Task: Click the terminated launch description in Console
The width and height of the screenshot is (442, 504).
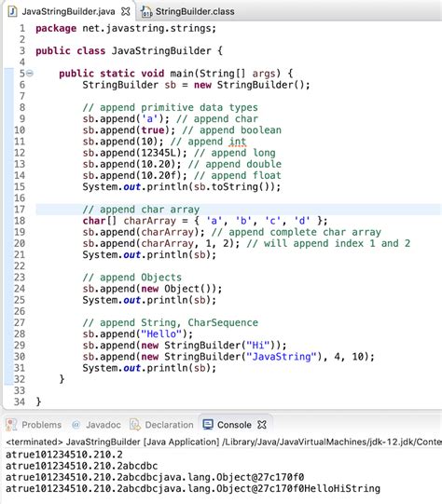Action: [224, 442]
